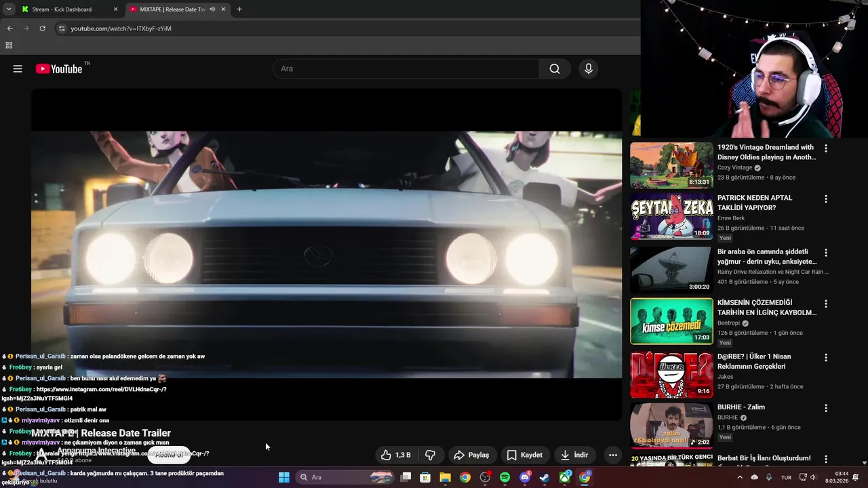Image resolution: width=868 pixels, height=488 pixels.
Task: Open the Xbox app from taskbar
Action: coord(564,477)
